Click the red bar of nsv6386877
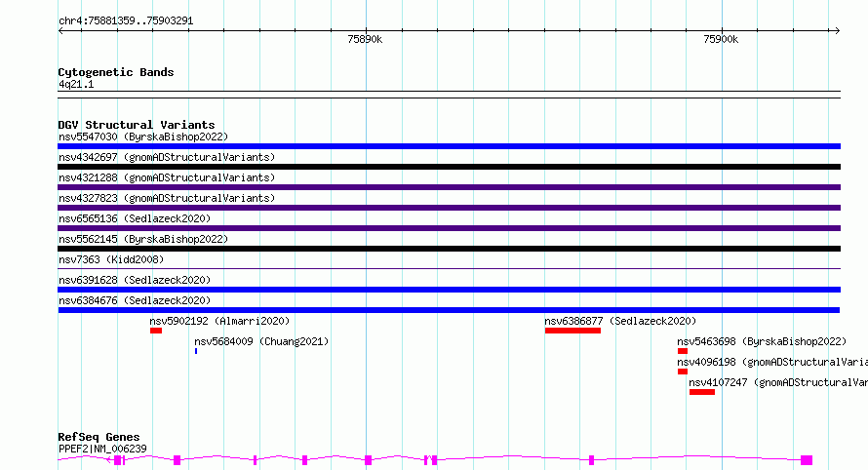 pyautogui.click(x=572, y=331)
